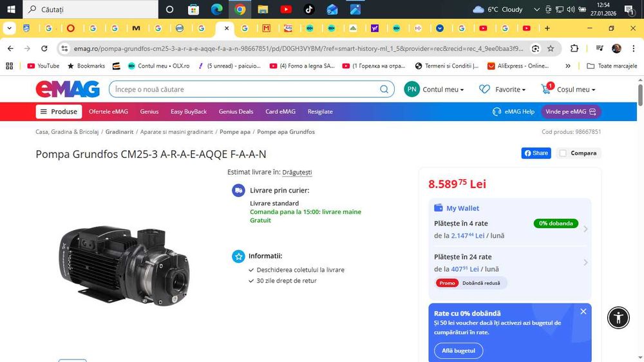644x362 pixels.
Task: Open the Plătește în 4 rate option
Action: point(510,229)
